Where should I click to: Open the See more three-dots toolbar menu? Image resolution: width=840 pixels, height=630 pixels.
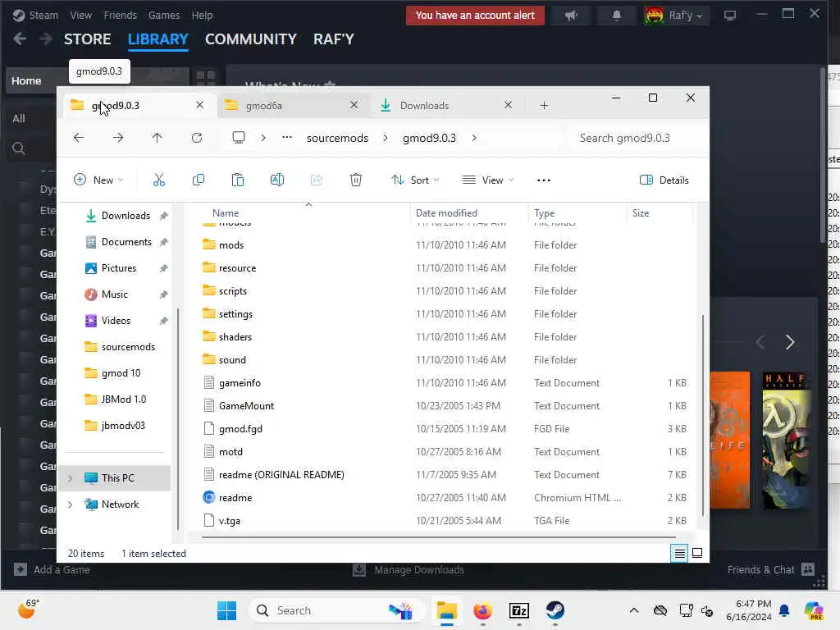pos(544,180)
